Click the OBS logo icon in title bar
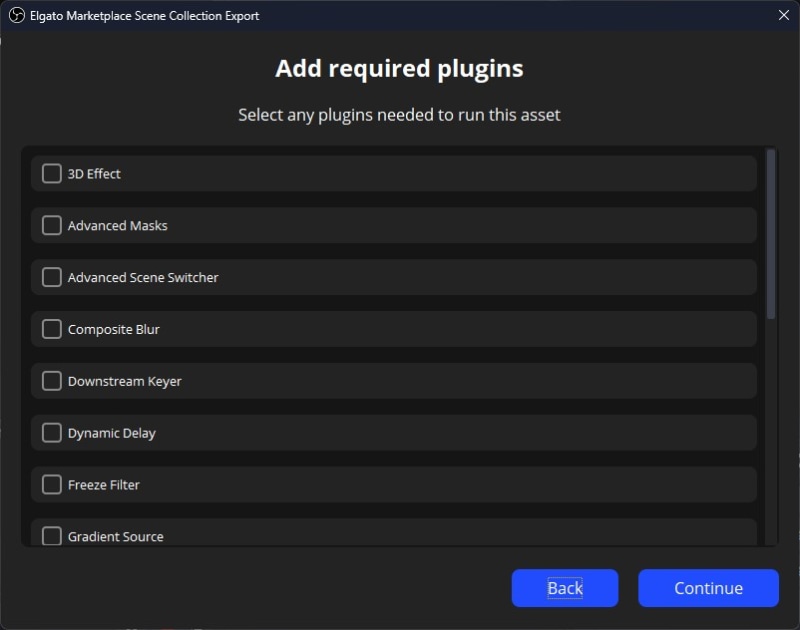The image size is (800, 630). click(16, 15)
